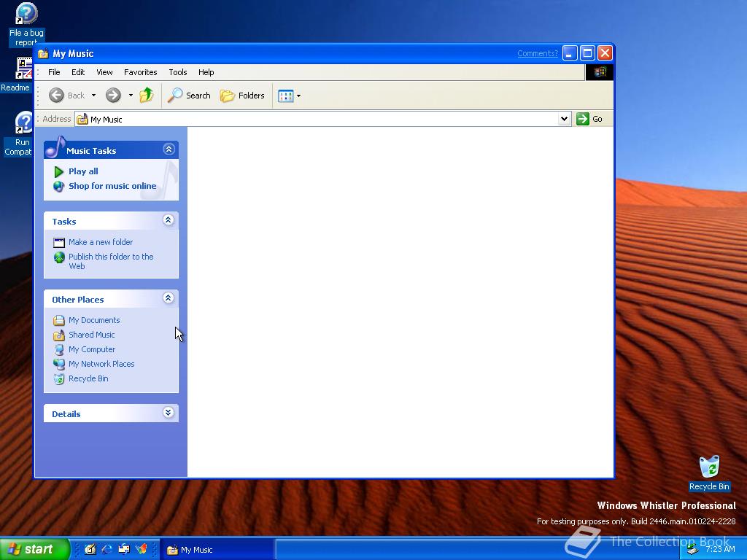Click the Windows flag throbber icon
Screen dimensions: 747x560
click(600, 72)
